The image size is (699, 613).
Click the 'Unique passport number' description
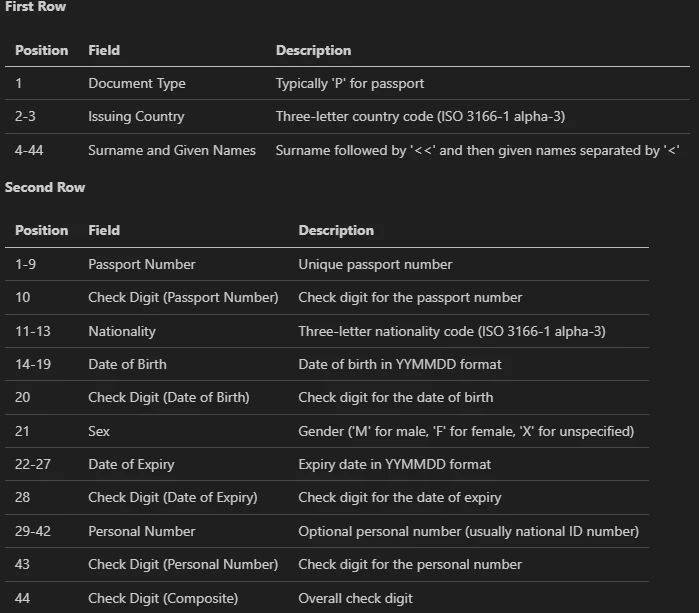pos(375,264)
